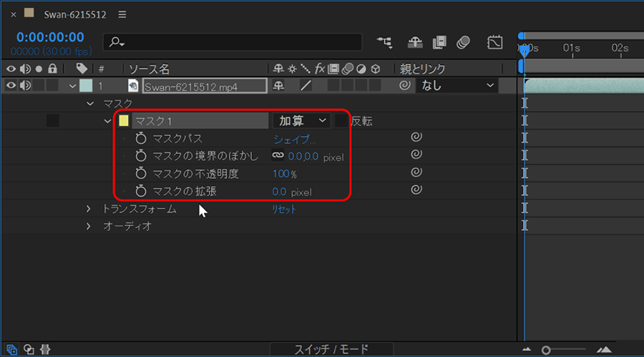The height and width of the screenshot is (357, 644).
Task: Click the リセット transform link
Action: pos(284,209)
